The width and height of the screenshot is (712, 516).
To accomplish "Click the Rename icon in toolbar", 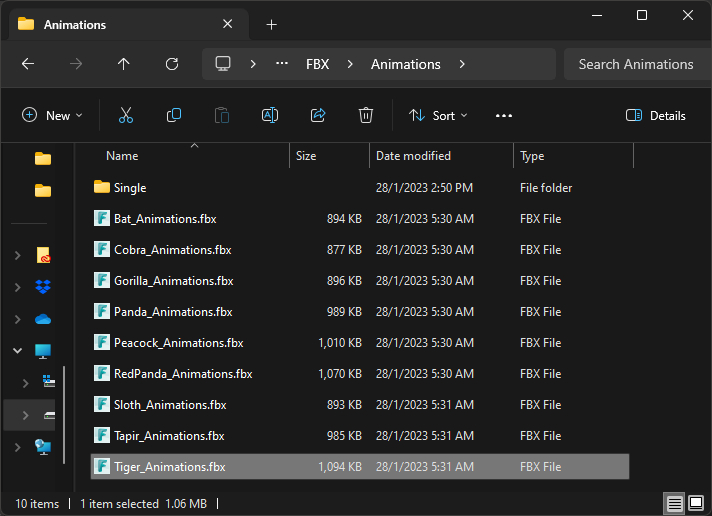I will [269, 115].
